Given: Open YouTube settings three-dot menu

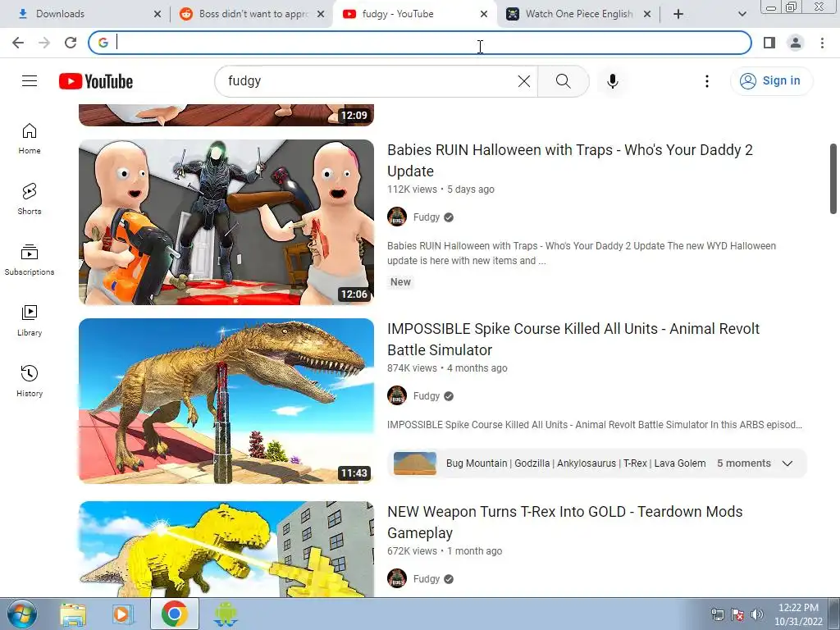Looking at the screenshot, I should pos(707,81).
